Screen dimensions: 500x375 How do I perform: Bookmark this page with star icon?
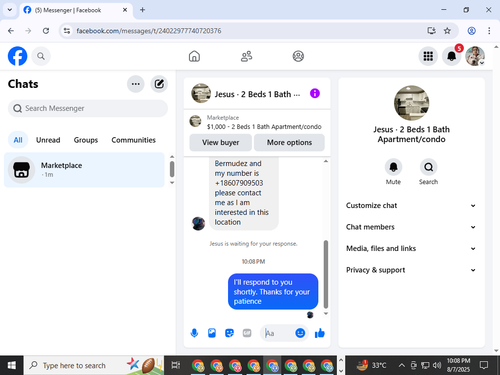447,31
